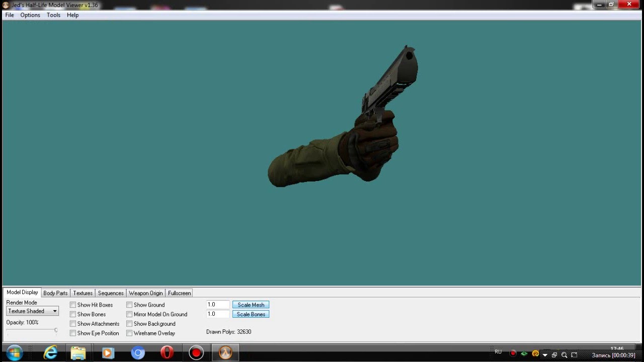Click the red record tray icon
This screenshot has width=644, height=362.
pyautogui.click(x=513, y=353)
